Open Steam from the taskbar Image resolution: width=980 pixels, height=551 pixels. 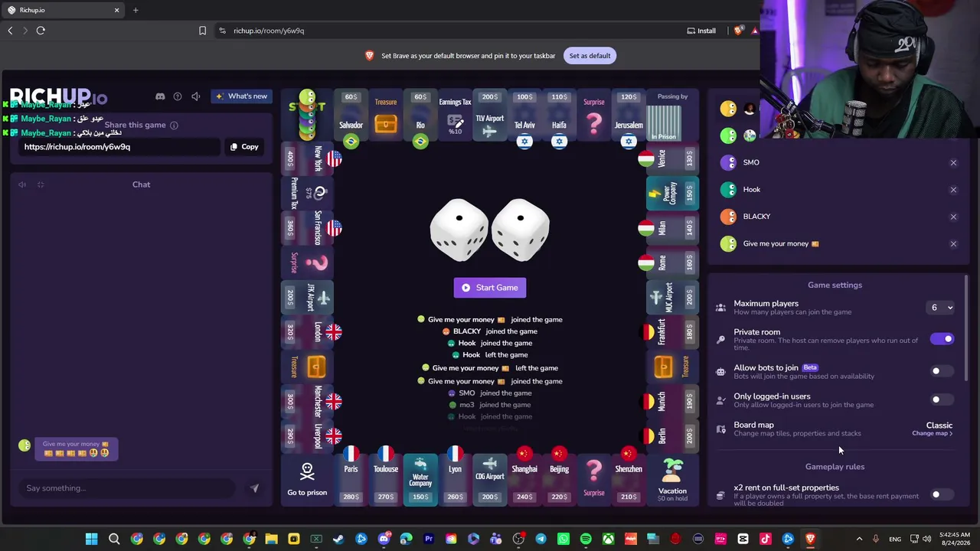[338, 540]
